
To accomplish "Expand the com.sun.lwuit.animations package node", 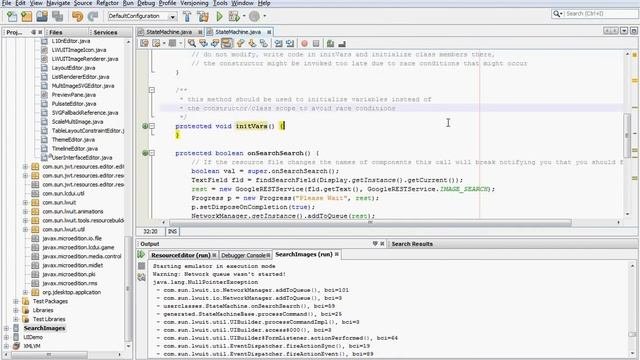I will tap(25, 211).
